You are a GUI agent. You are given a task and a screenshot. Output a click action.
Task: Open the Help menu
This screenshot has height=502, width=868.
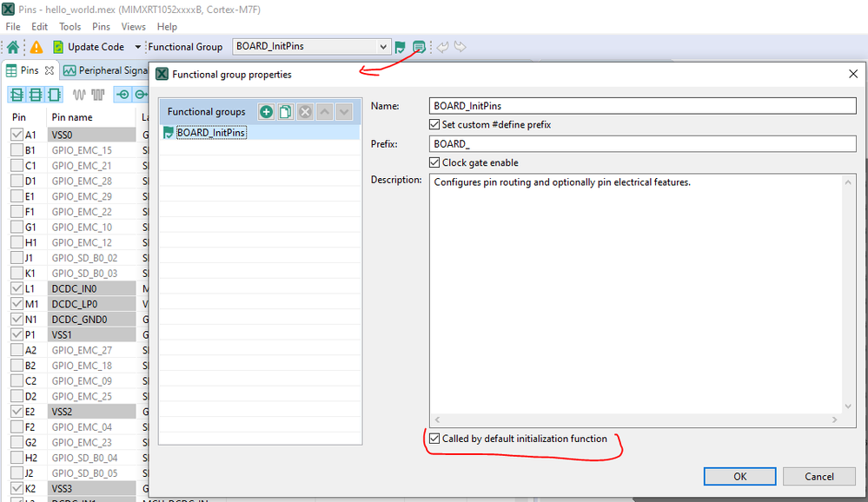click(x=167, y=27)
